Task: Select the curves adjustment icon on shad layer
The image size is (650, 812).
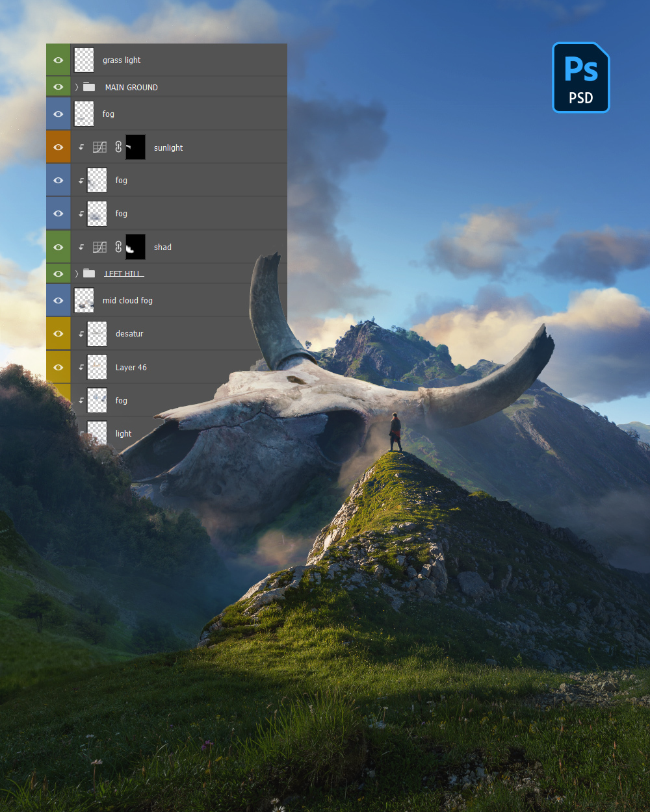Action: [99, 247]
